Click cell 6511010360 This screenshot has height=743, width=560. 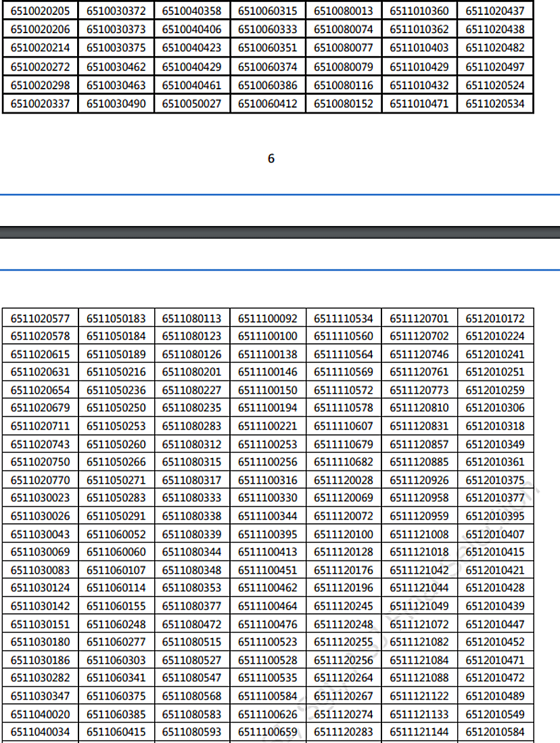coord(419,10)
